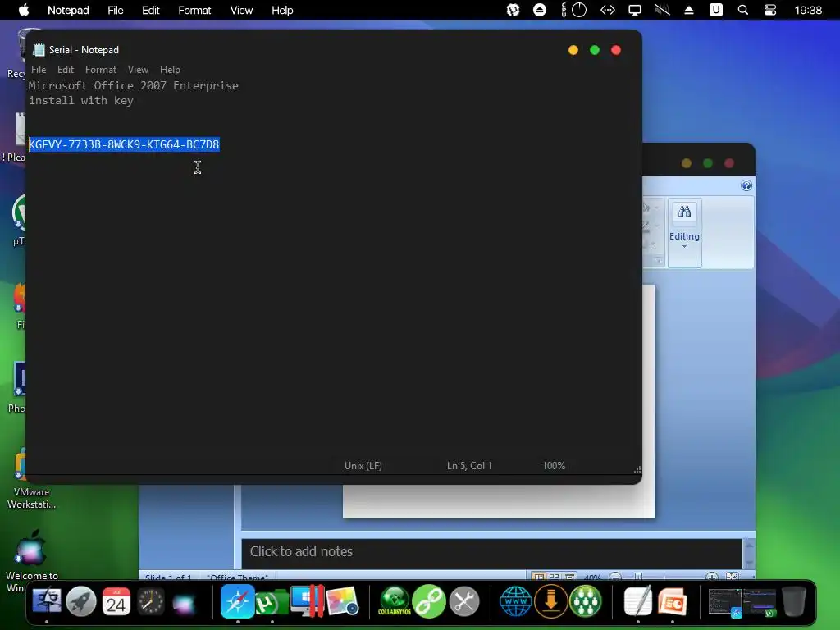Open Control Center toggles icon in menu bar
The height and width of the screenshot is (630, 840).
coord(769,10)
